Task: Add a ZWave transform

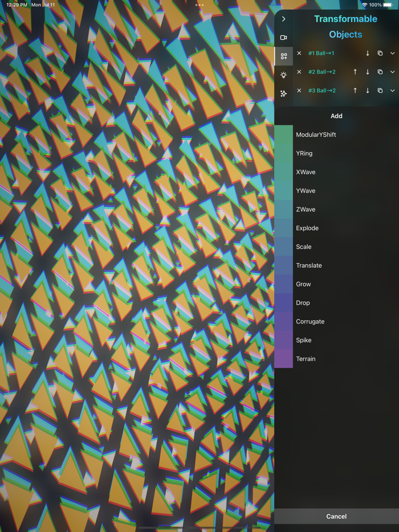Action: click(336, 210)
